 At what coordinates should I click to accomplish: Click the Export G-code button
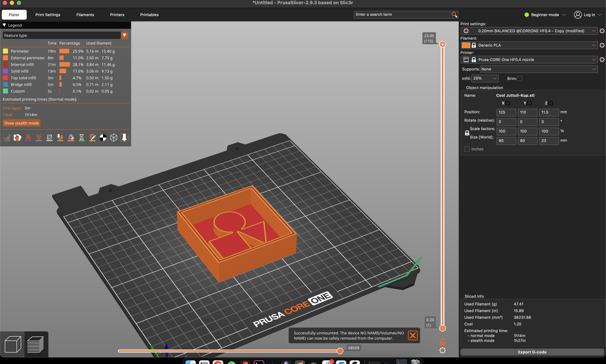pyautogui.click(x=532, y=352)
